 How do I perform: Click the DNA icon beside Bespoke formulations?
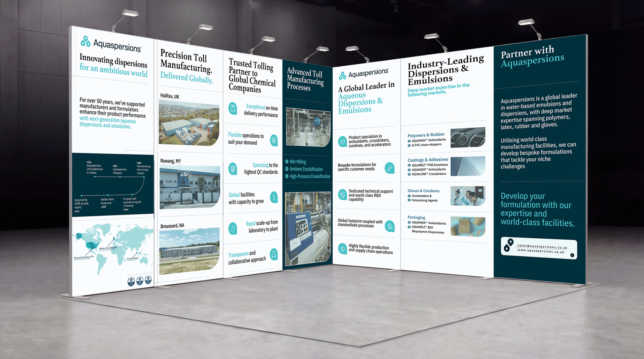click(x=389, y=168)
